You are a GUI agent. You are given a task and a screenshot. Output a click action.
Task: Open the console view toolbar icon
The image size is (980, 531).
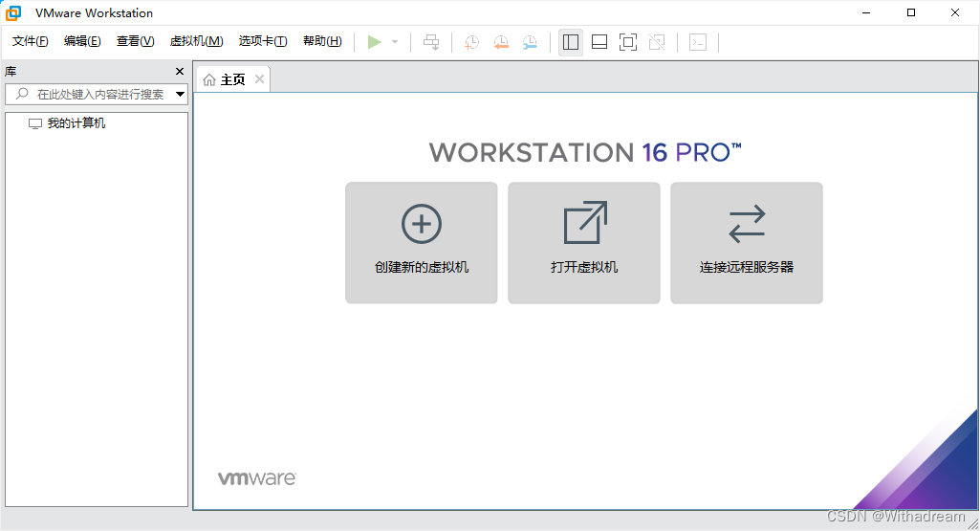698,42
